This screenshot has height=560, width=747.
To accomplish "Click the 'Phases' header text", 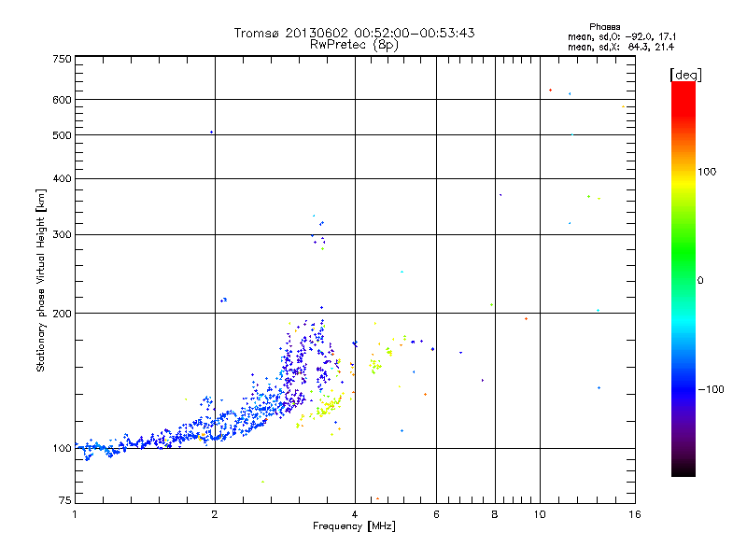I will (604, 27).
